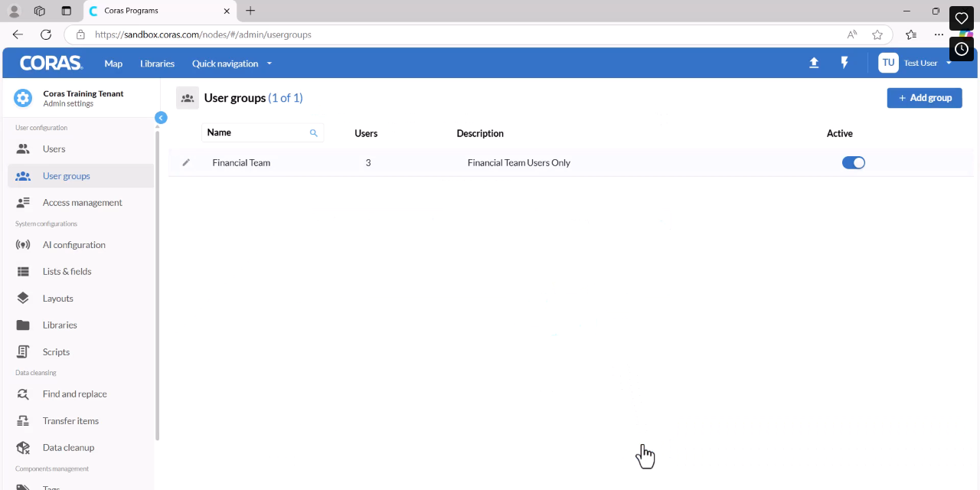Click the Financial Team name cell
The height and width of the screenshot is (490, 980).
point(241,162)
